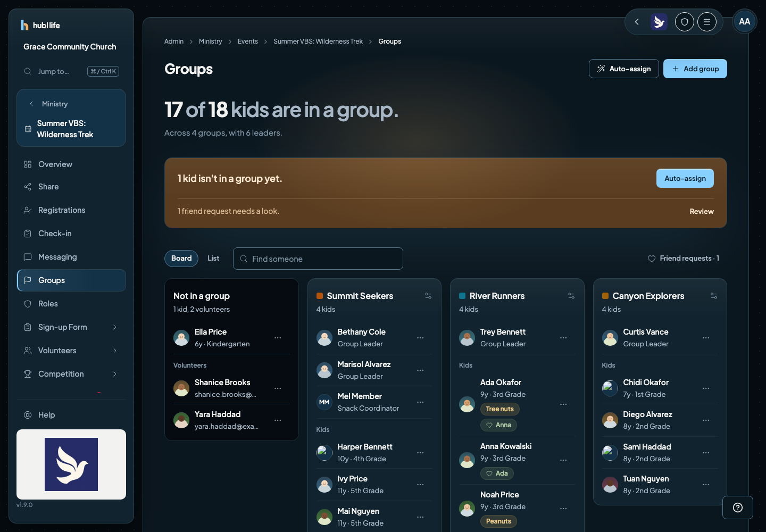Open the help question mark button
This screenshot has width=766, height=532.
coord(738,508)
